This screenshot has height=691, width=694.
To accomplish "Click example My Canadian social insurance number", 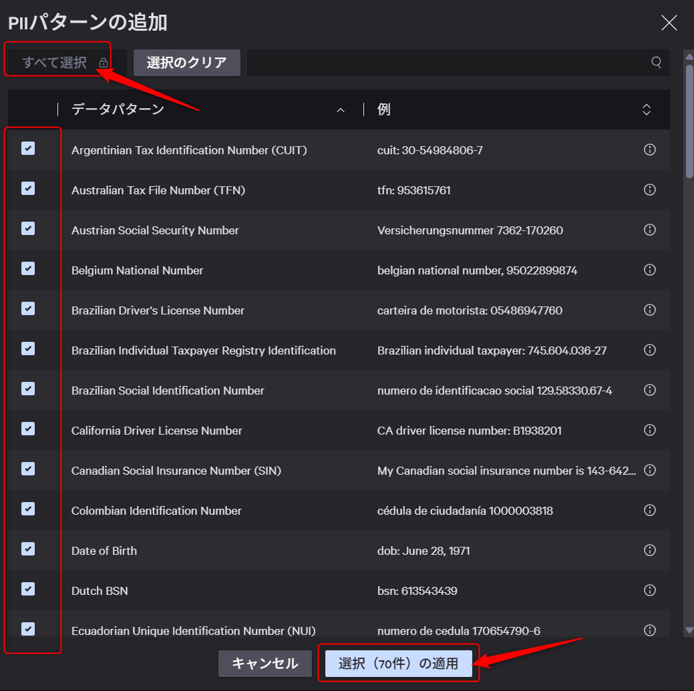I will tap(506, 471).
